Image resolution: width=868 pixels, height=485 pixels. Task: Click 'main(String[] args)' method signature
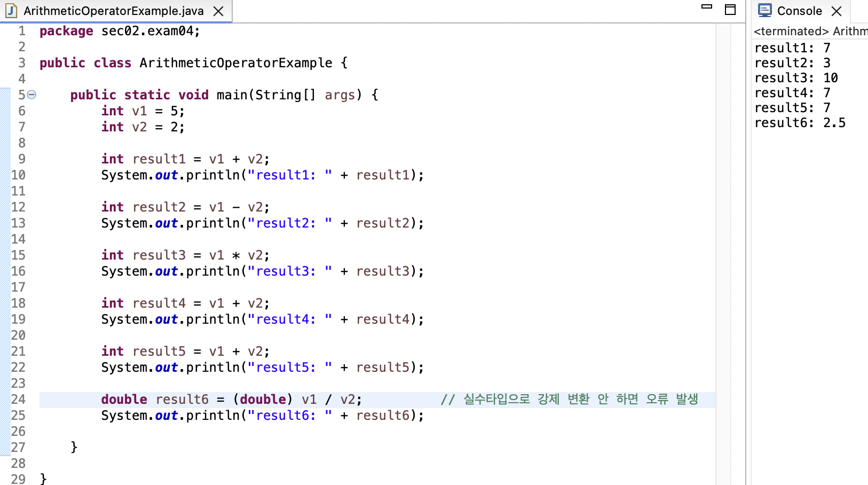click(289, 95)
